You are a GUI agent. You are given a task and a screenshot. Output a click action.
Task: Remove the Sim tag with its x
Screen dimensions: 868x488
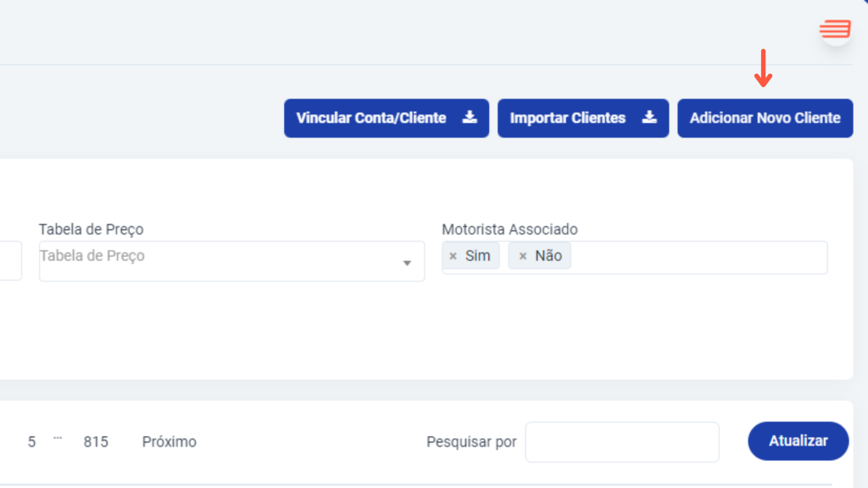click(x=453, y=256)
